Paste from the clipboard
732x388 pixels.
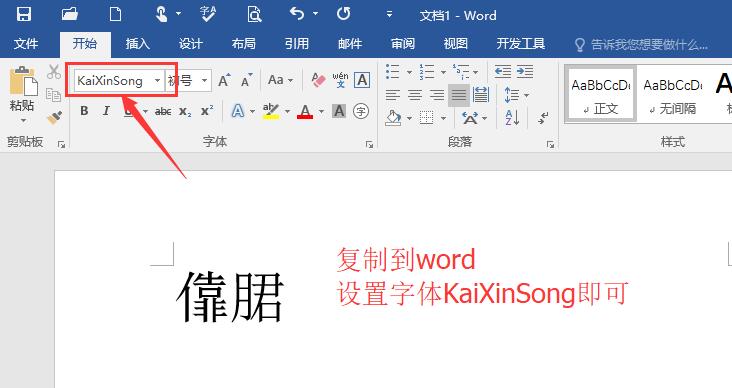coord(22,83)
